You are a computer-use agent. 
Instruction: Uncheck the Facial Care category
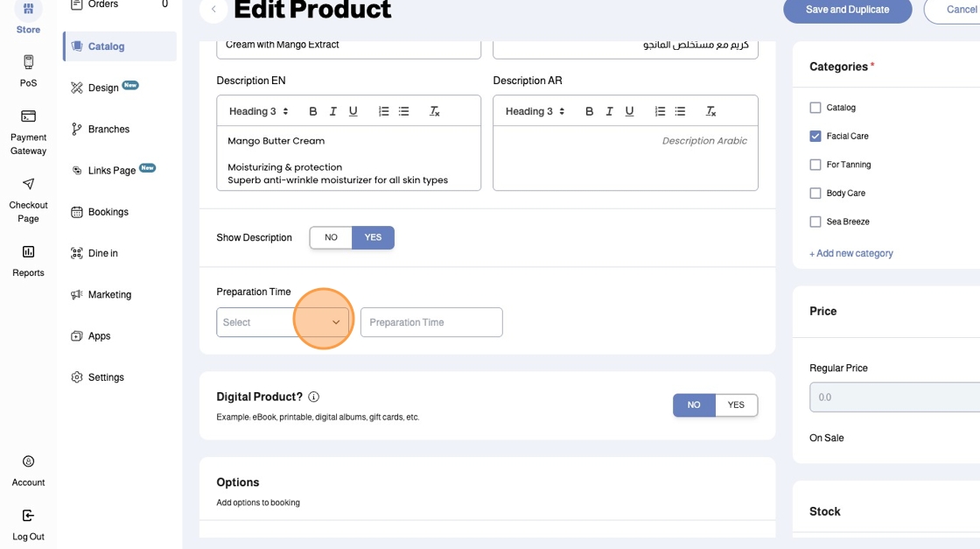tap(815, 137)
